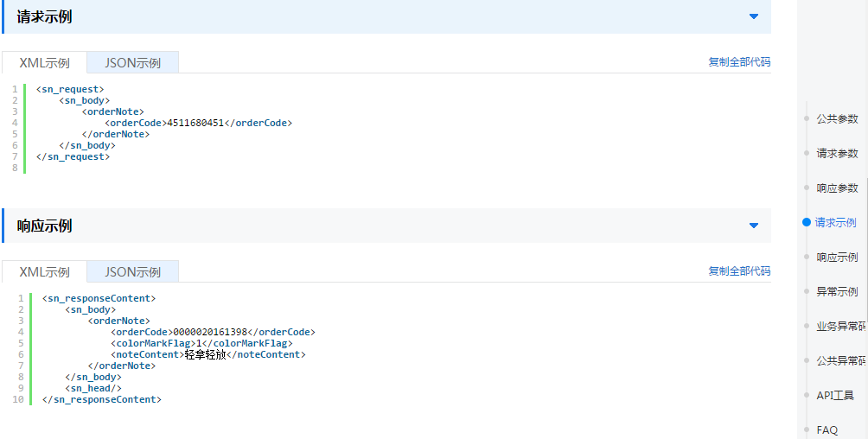The image size is (868, 439).
Task: Select 请求示例 in side navigation
Action: [835, 223]
